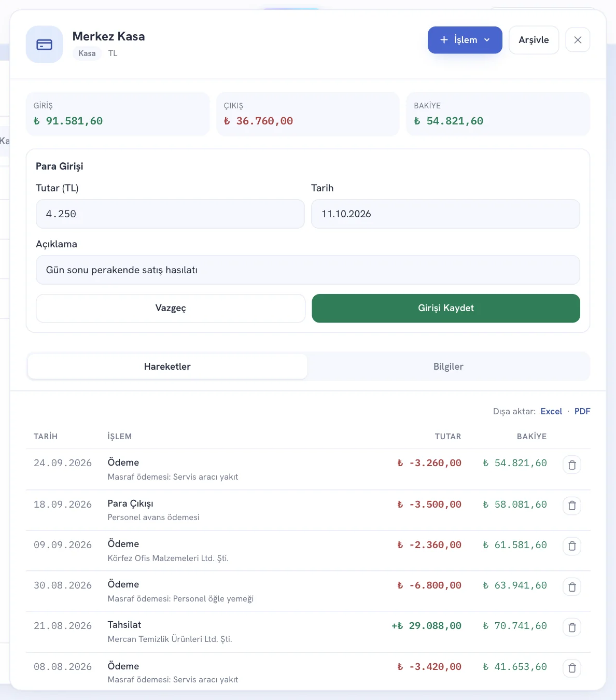Save the entry with Girişi Kaydet

pos(446,308)
